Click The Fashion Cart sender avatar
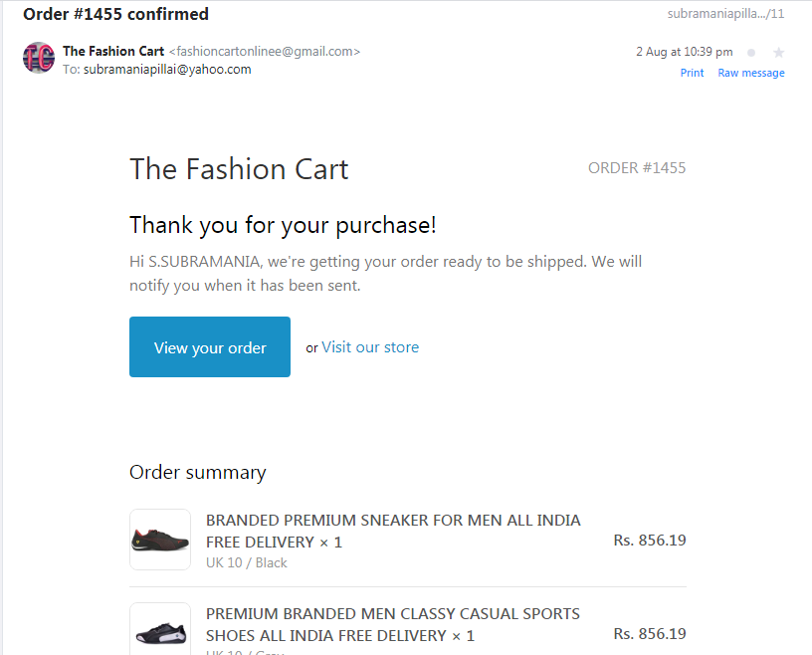This screenshot has width=812, height=655. coord(39,59)
